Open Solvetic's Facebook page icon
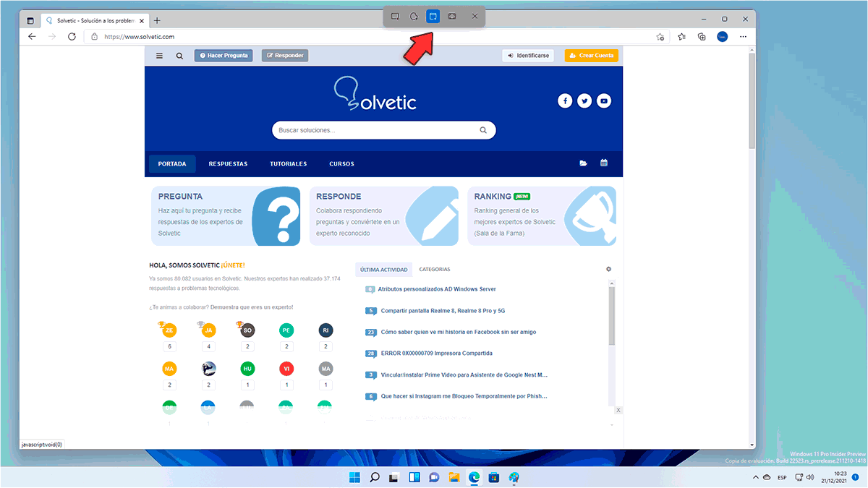 tap(565, 101)
